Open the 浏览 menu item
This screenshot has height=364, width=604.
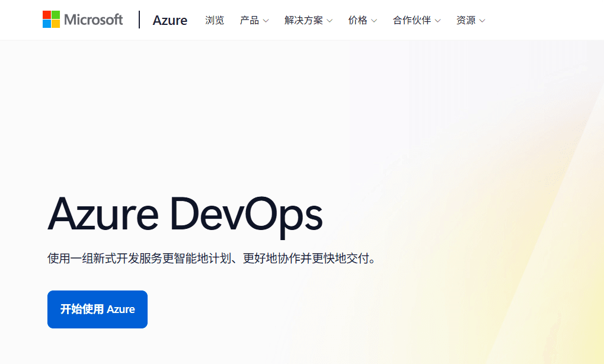point(215,20)
